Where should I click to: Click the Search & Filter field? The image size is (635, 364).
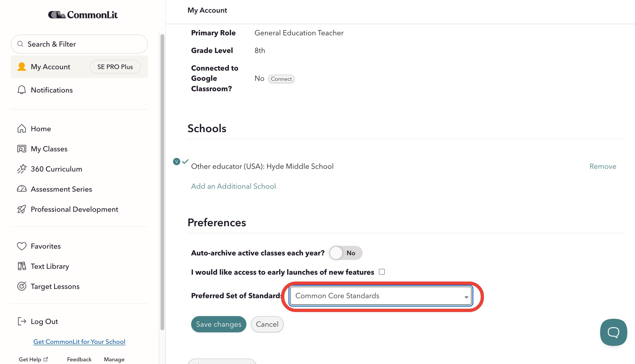click(x=79, y=44)
